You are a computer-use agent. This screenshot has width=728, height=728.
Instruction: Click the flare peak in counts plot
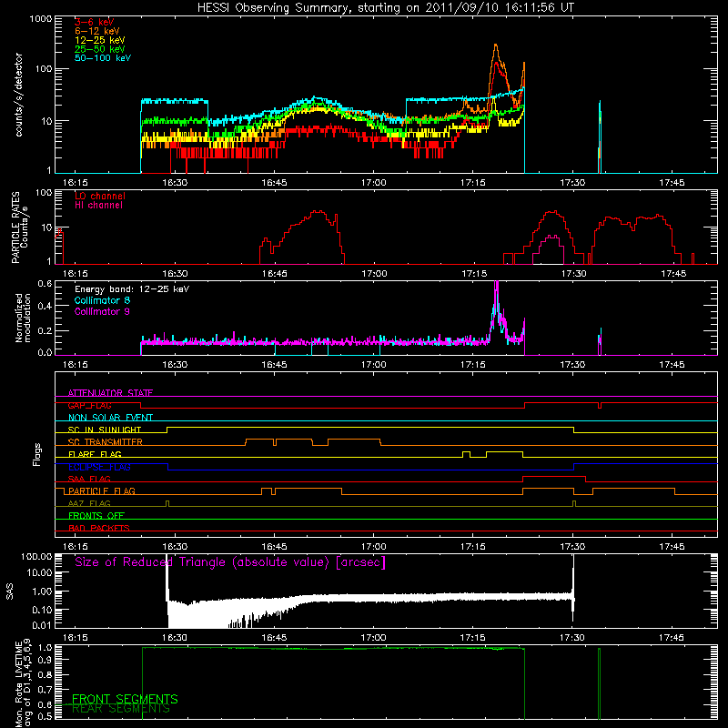pos(496,46)
